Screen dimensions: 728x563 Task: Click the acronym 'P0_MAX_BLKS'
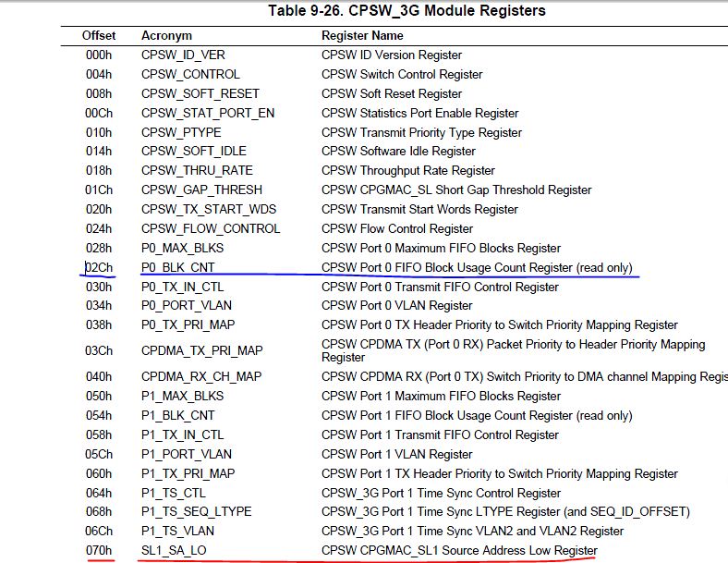pyautogui.click(x=182, y=249)
